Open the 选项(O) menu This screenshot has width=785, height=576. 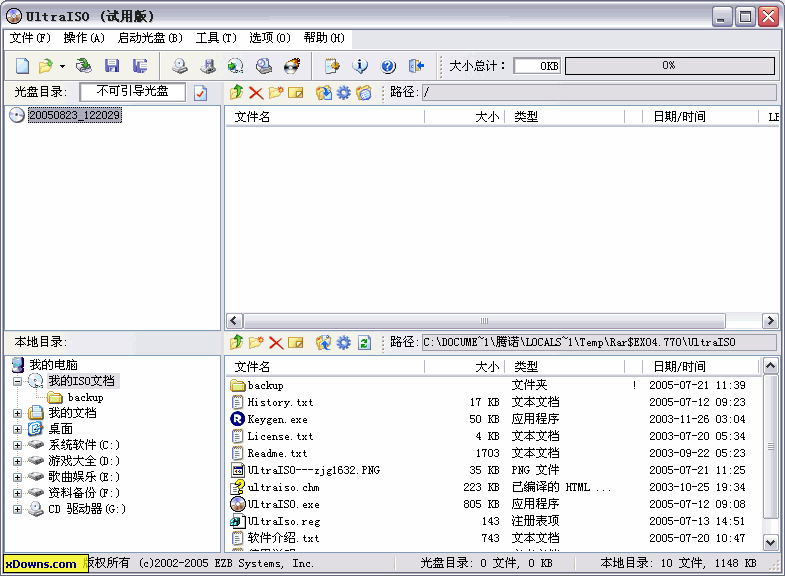click(270, 38)
